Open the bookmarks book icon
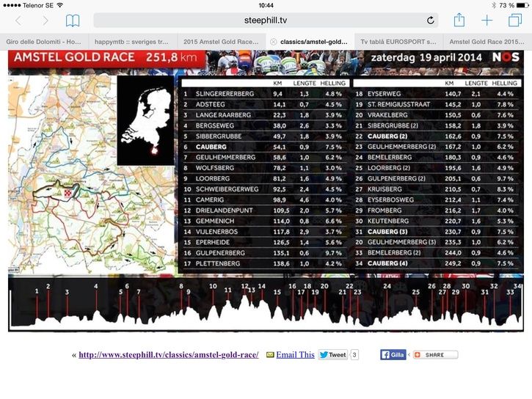Image resolution: width=532 pixels, height=399 pixels. click(x=73, y=21)
